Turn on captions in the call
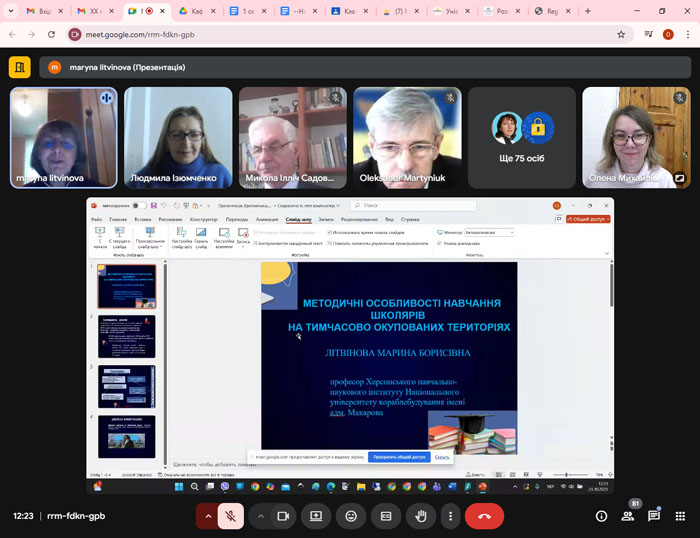This screenshot has height=538, width=700. pyautogui.click(x=386, y=516)
